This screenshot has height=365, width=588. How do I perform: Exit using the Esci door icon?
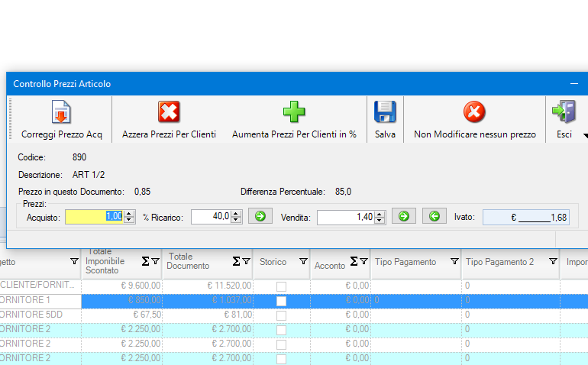coord(564,112)
